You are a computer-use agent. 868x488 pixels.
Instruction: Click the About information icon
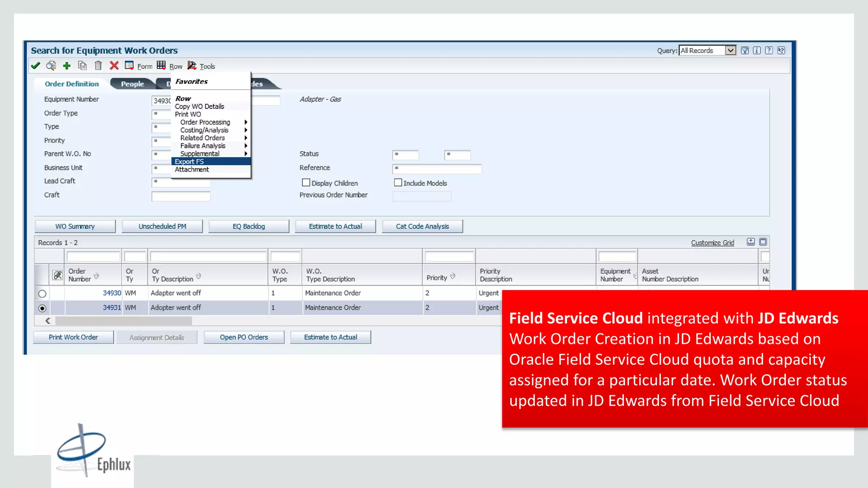[757, 50]
